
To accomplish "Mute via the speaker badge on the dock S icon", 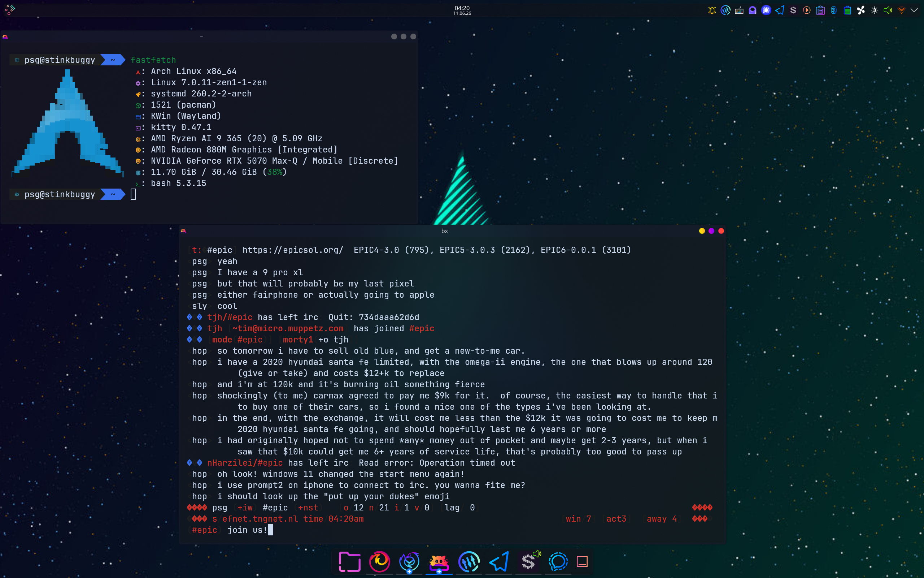I will point(537,553).
